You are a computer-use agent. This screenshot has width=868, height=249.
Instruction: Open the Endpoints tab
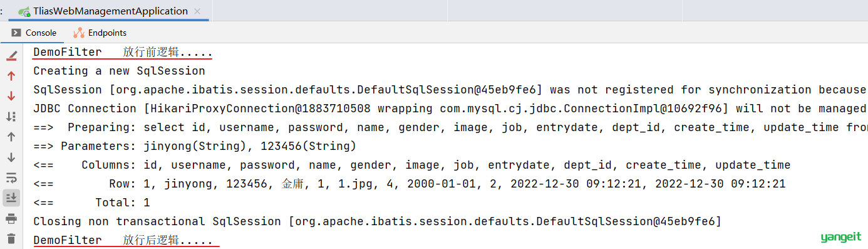[x=100, y=33]
